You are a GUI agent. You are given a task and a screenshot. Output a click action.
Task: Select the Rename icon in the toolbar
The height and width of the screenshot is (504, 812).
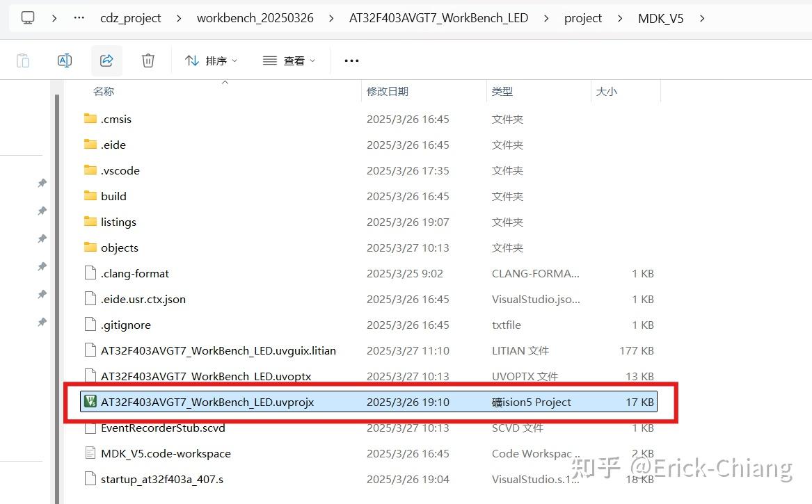pos(65,60)
